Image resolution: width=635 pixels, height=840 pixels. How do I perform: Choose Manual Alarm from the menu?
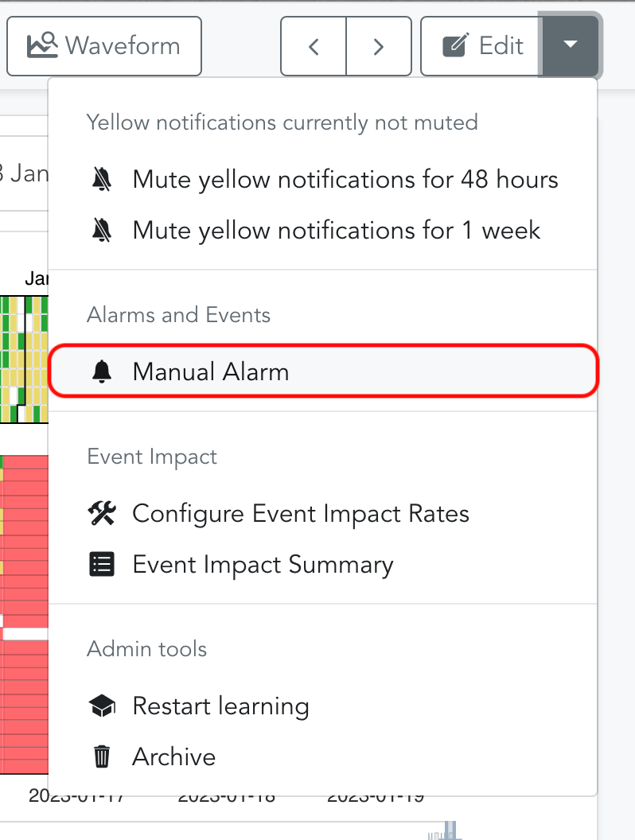[x=211, y=371]
